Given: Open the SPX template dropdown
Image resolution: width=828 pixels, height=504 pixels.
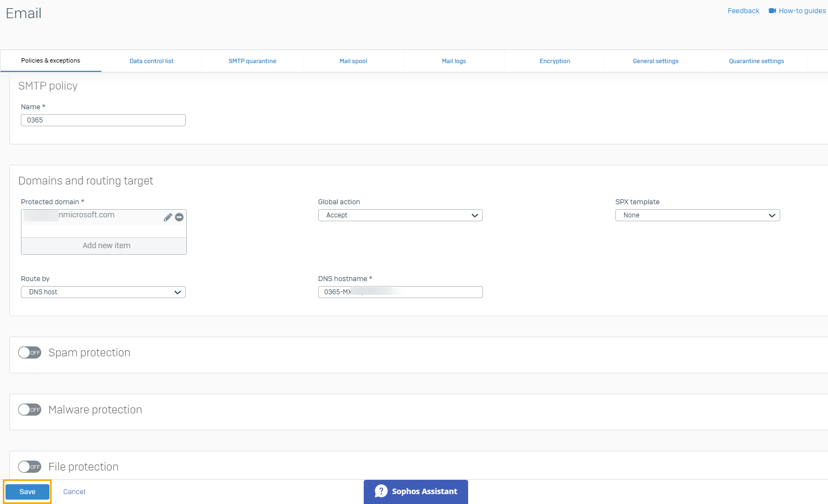Looking at the screenshot, I should click(697, 215).
